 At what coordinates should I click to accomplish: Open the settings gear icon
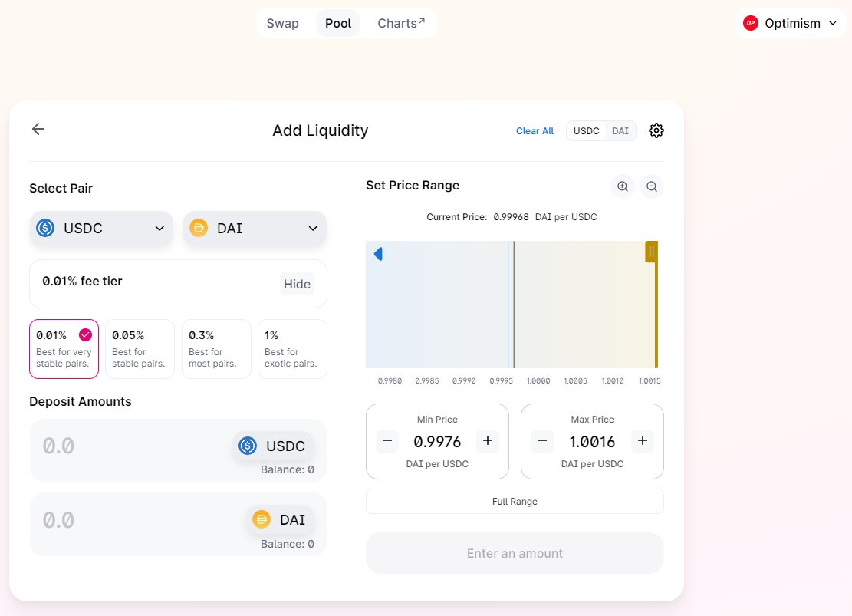coord(656,130)
